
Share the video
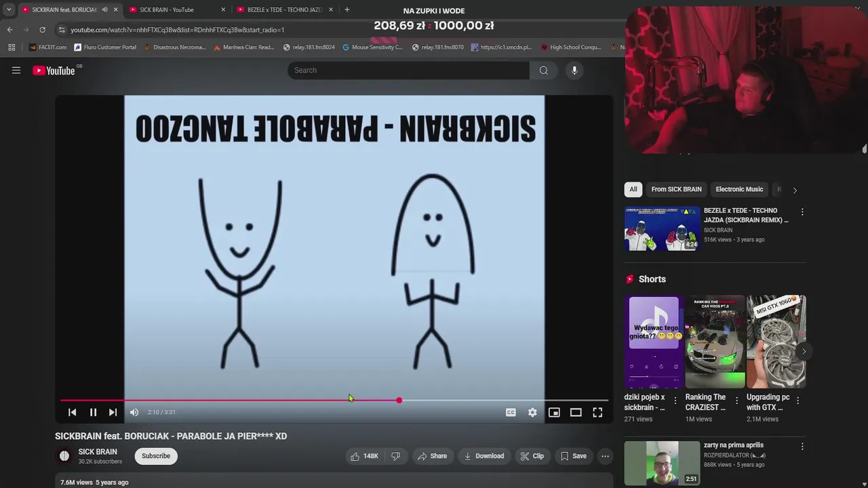pyautogui.click(x=432, y=456)
